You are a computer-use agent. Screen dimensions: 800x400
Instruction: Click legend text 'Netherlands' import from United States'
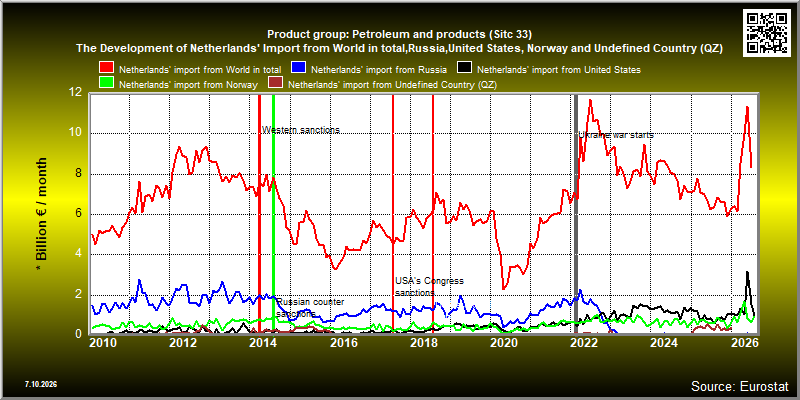point(559,69)
